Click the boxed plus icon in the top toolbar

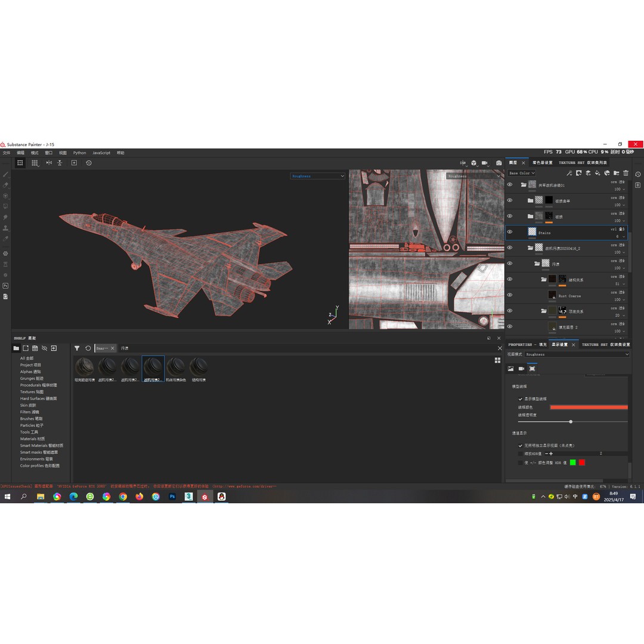(x=75, y=163)
